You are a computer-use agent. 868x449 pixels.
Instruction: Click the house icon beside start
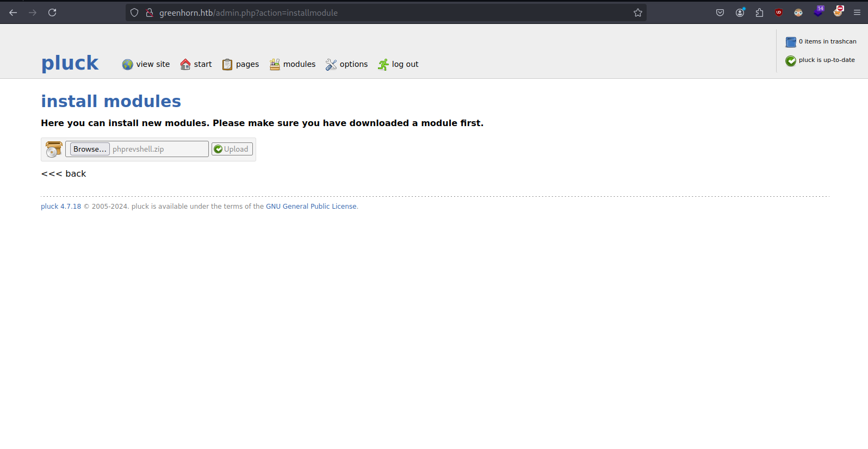185,65
